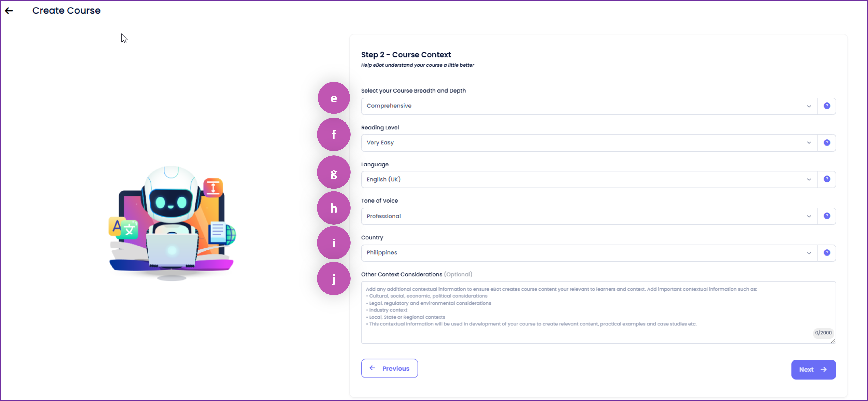Grab the text area resize handle corner
Screen dimensions: 868x401
click(x=833, y=341)
